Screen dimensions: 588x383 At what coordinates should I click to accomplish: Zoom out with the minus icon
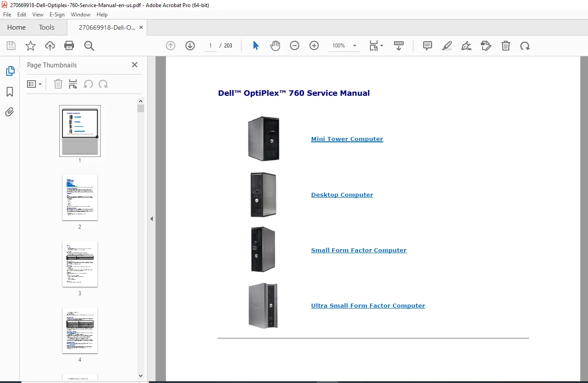point(295,46)
